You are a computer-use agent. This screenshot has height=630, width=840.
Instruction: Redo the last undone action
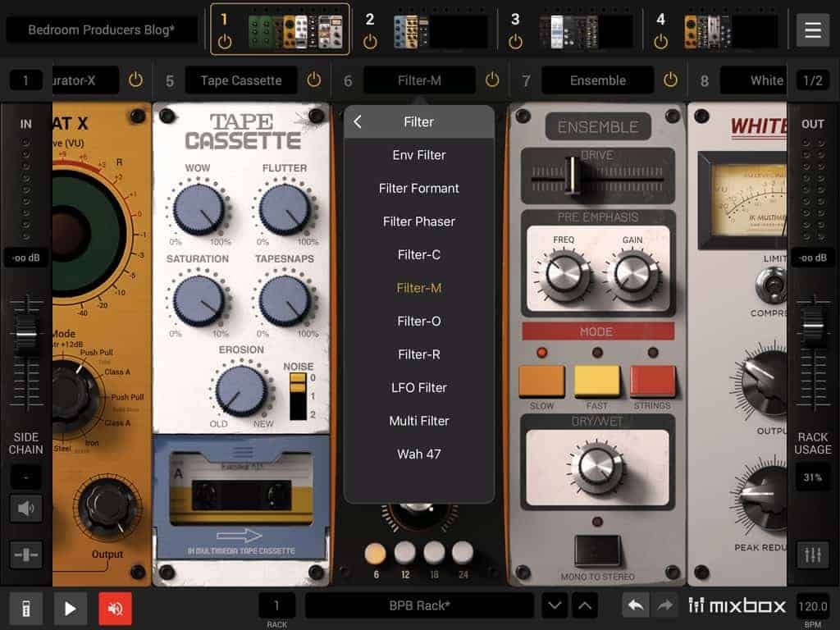click(664, 606)
